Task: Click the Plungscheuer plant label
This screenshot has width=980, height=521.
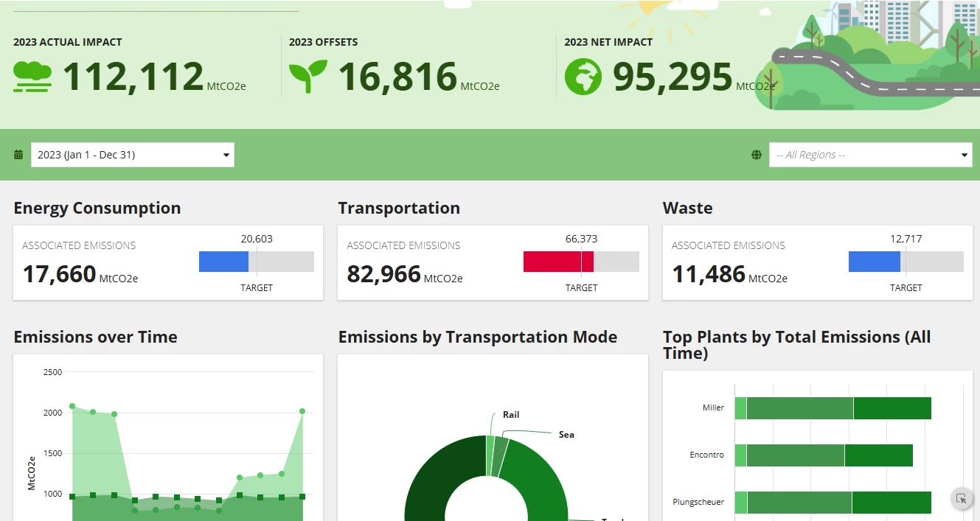Action: (x=698, y=502)
